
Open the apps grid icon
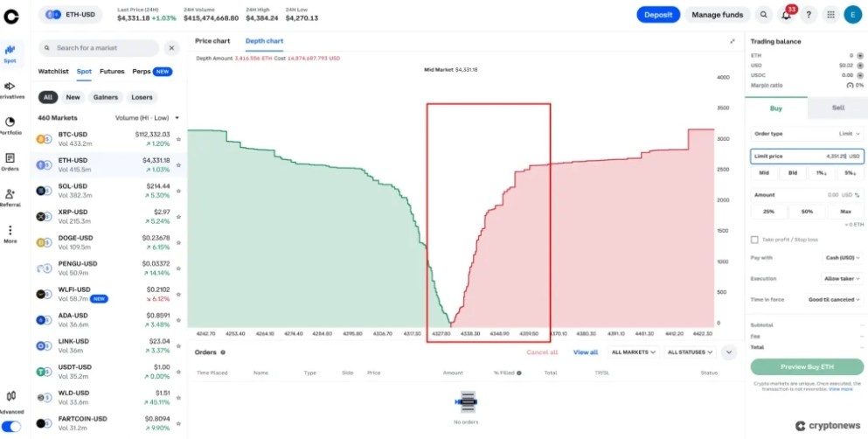(830, 15)
